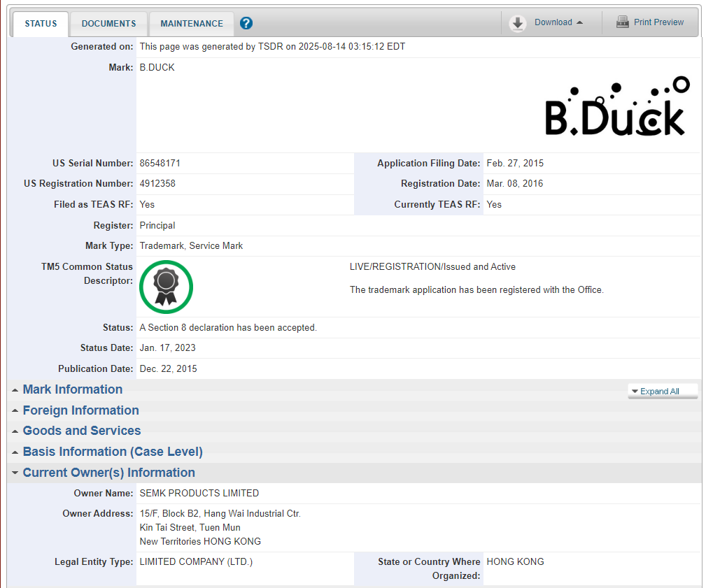Expand the Mark Information section
The height and width of the screenshot is (588, 706).
coord(72,389)
